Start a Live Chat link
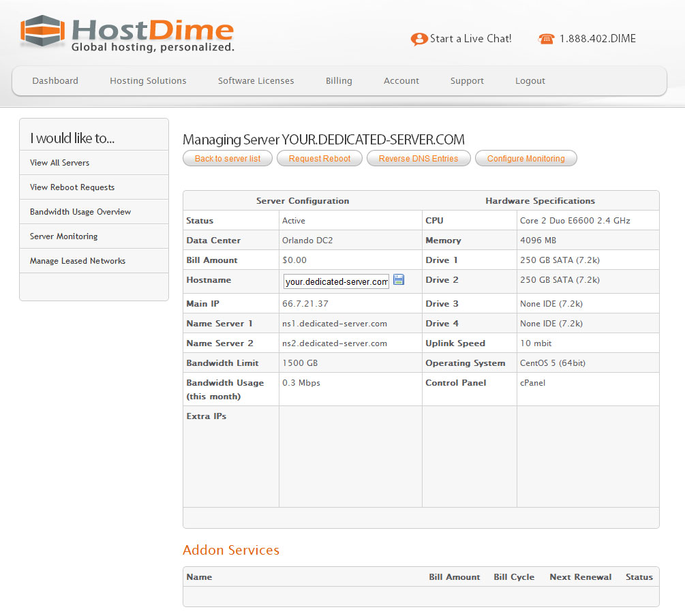 click(470, 39)
